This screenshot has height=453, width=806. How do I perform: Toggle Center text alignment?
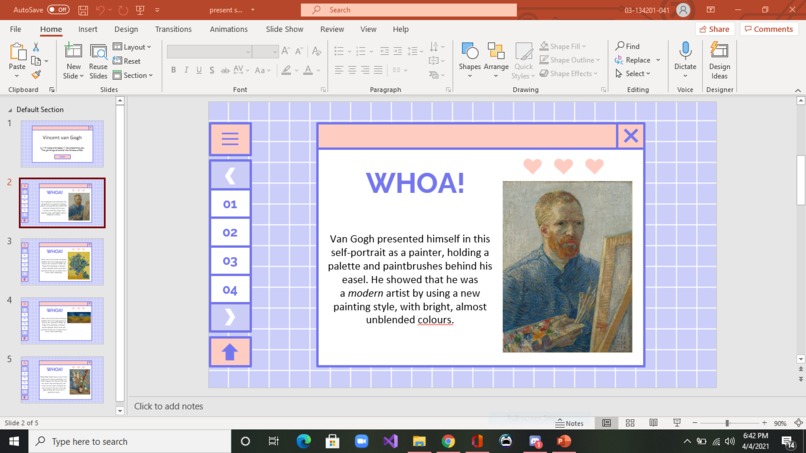pyautogui.click(x=352, y=70)
